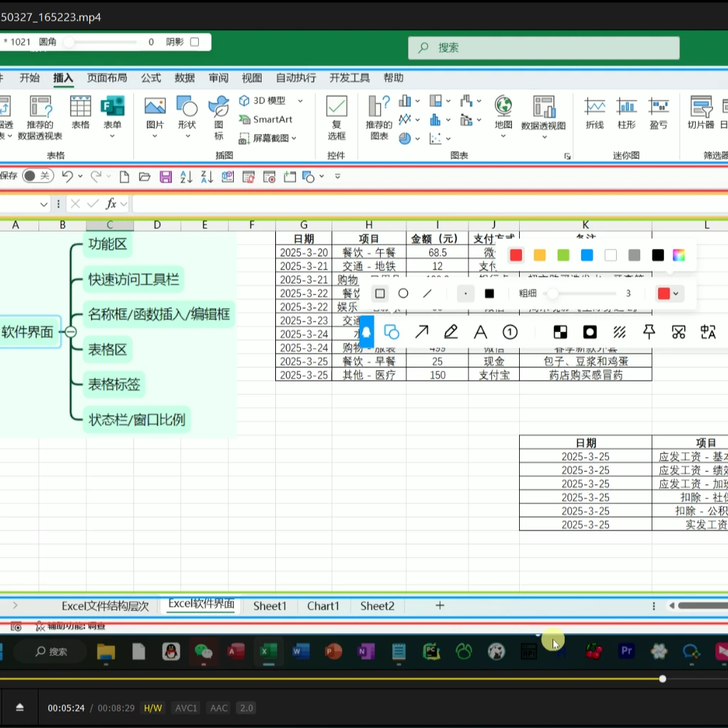Click the sort ascending A-Z icon

click(186, 177)
